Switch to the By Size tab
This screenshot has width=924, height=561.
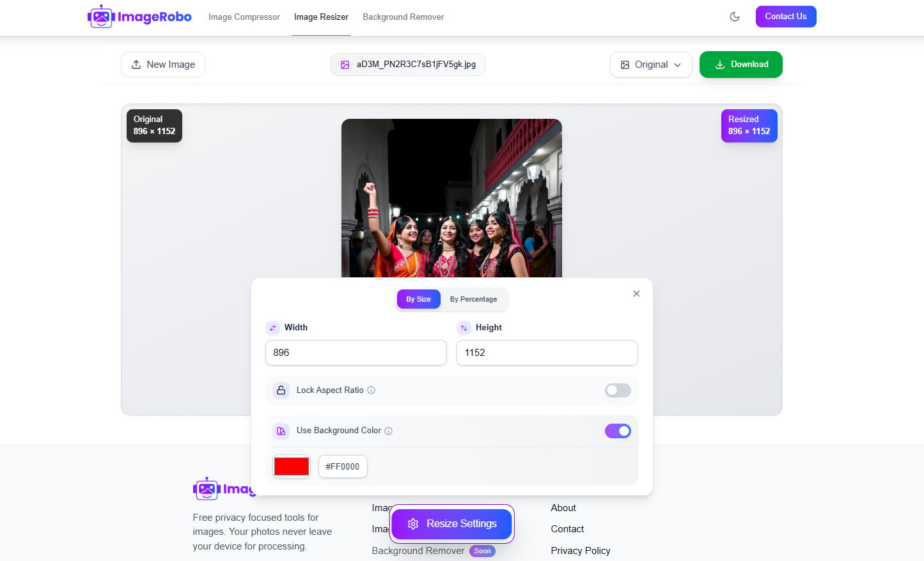[x=419, y=299]
